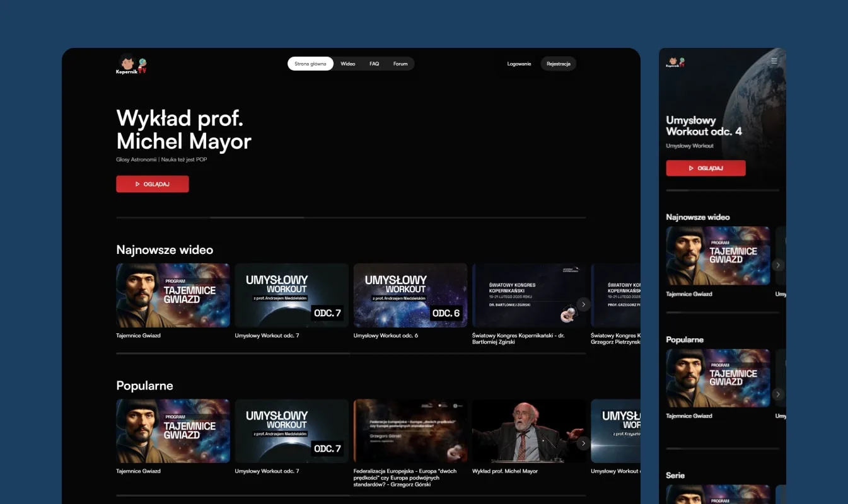Click the Federalizacja Europejska caption text
Screen dimensions: 848x504
pyautogui.click(x=405, y=478)
